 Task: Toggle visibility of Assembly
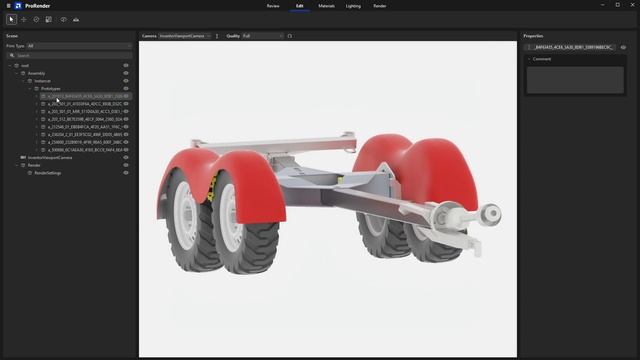(x=126, y=73)
